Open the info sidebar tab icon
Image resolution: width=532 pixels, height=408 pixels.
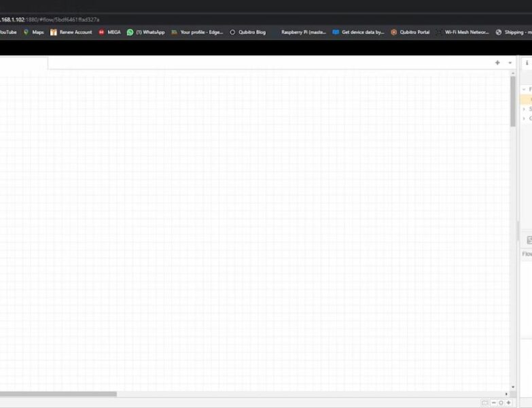click(x=527, y=63)
